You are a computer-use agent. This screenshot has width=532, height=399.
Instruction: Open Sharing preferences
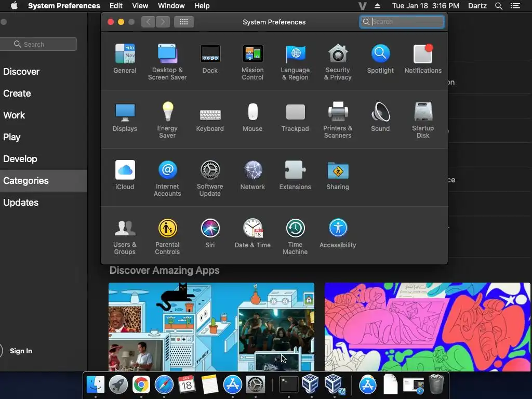click(x=338, y=175)
